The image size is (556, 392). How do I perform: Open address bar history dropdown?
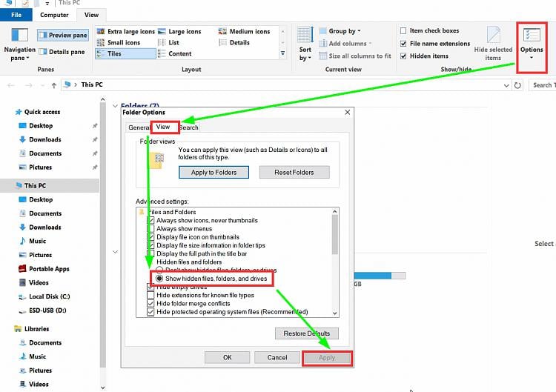pyautogui.click(x=506, y=85)
